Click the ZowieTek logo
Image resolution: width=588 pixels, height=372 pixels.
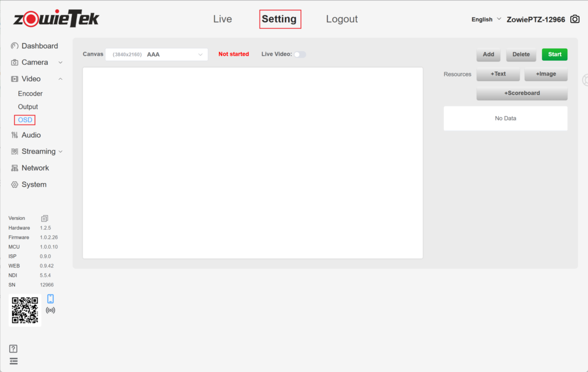click(56, 18)
